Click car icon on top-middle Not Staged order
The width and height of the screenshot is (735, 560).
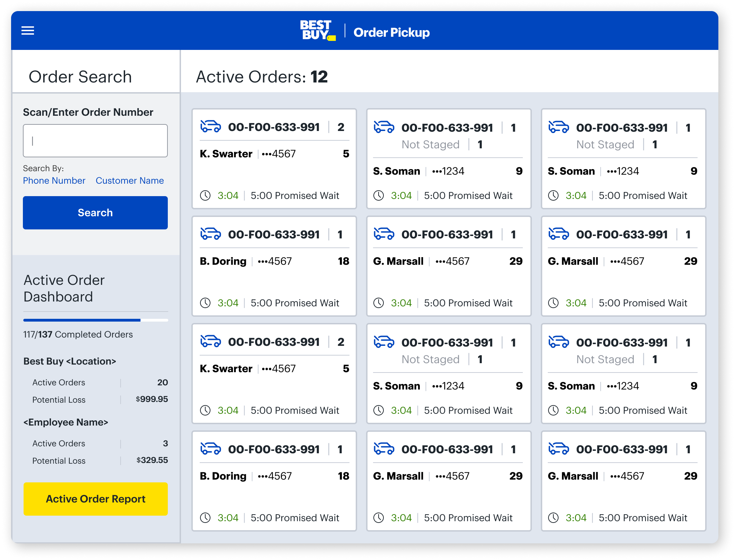tap(384, 127)
